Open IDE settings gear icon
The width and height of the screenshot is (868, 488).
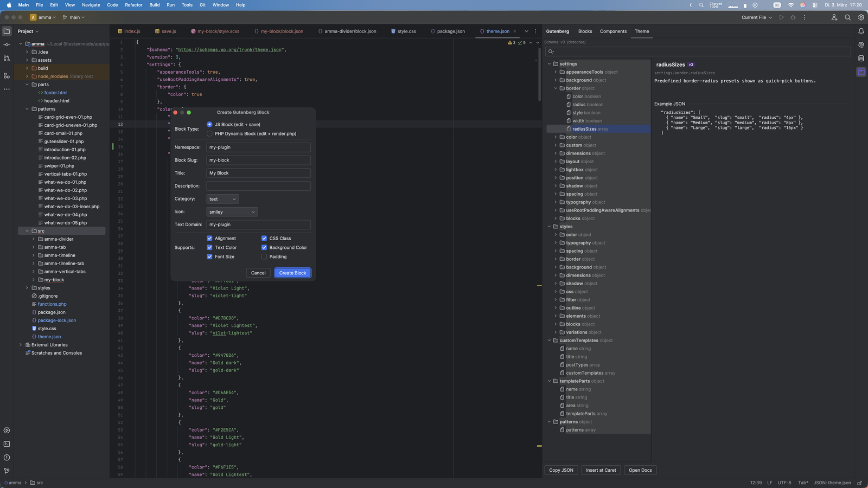coord(861,17)
